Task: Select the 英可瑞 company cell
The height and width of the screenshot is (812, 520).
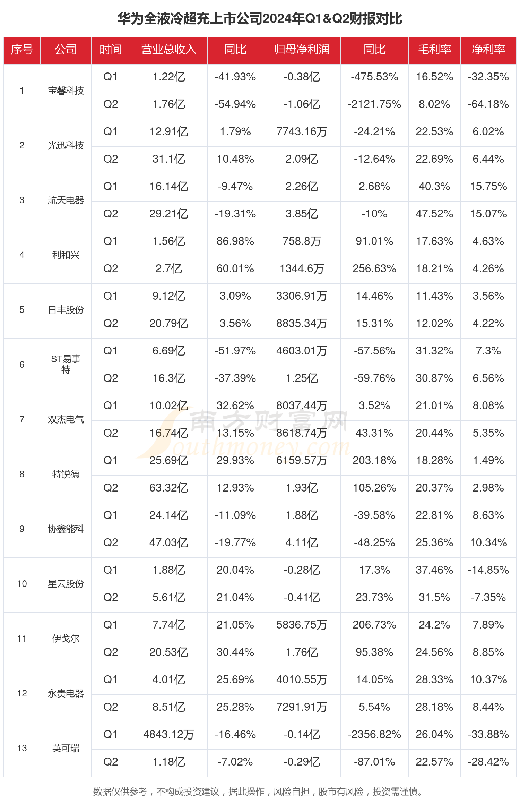Action: click(66, 748)
